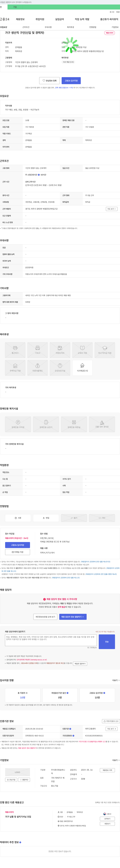The height and width of the screenshot is (868, 120).
Task: Click info icon beside 고용24 입사지원 count
Action: pyautogui.click(x=104, y=693)
